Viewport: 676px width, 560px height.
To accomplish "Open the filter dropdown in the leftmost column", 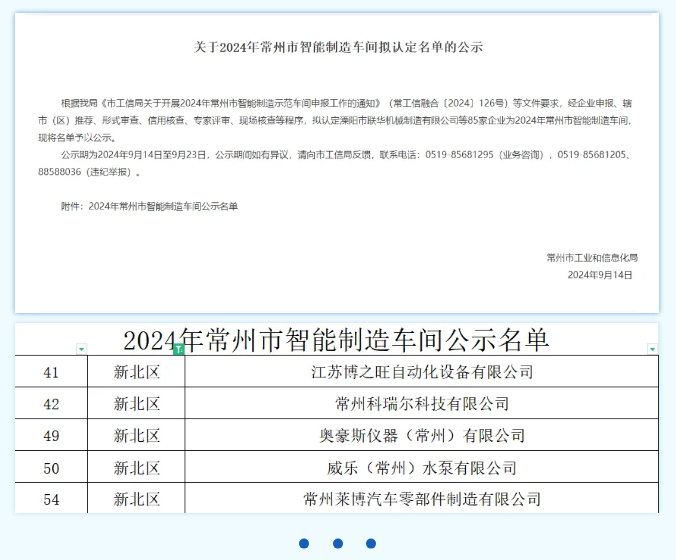I will coord(82,349).
